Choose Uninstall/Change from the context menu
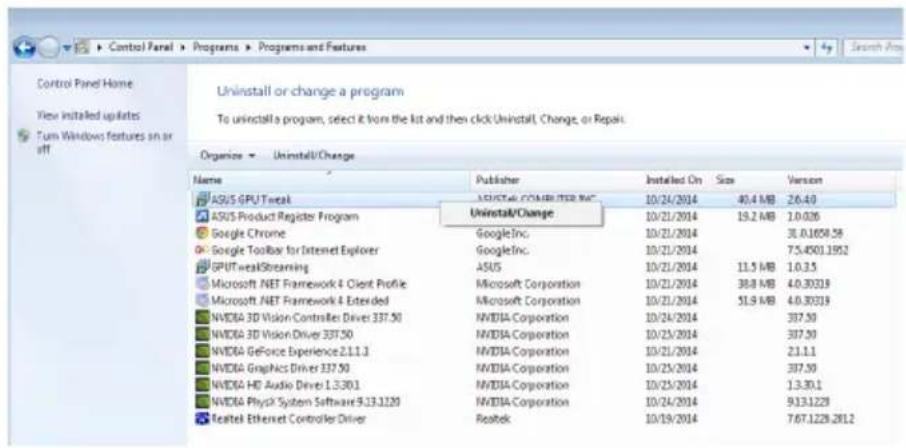This screenshot has height=448, width=906. tap(522, 214)
